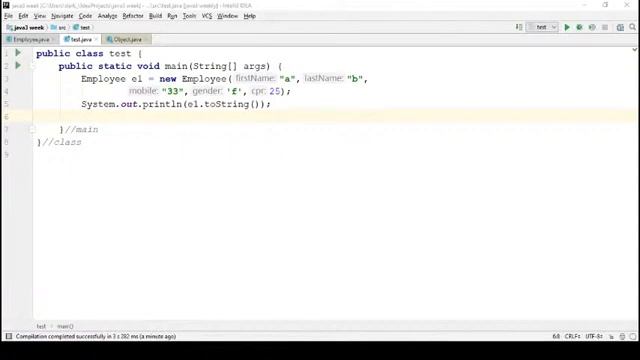Screen dimensions: 640x360
Task: Click the toString() call in line 5
Action: 232,104
